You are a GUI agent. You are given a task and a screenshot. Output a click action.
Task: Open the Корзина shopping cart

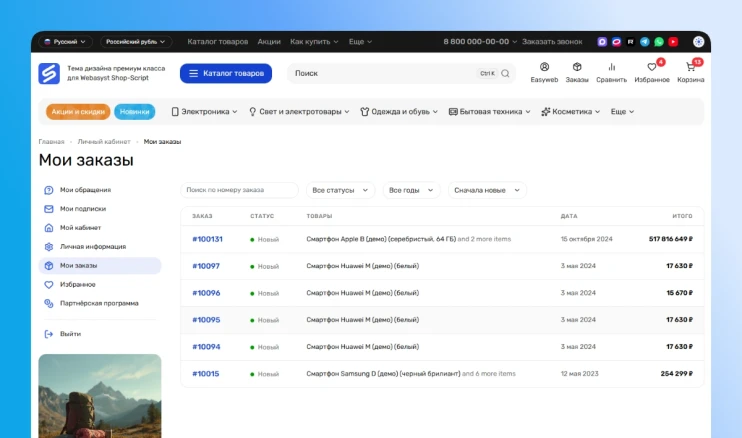coord(690,67)
